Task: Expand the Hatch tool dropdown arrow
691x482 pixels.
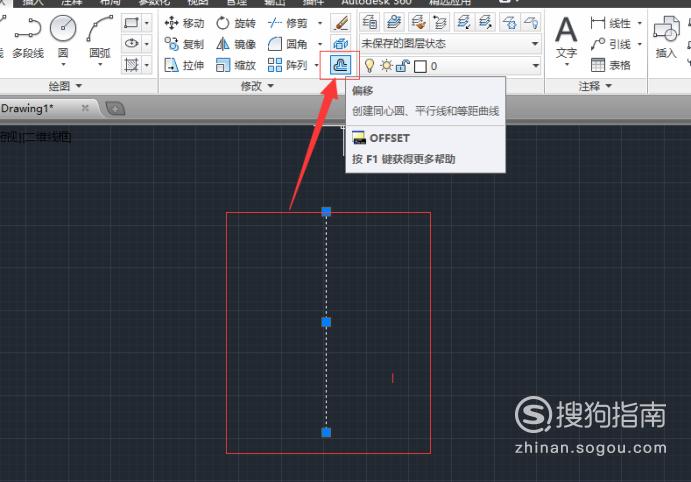Action: click(147, 65)
